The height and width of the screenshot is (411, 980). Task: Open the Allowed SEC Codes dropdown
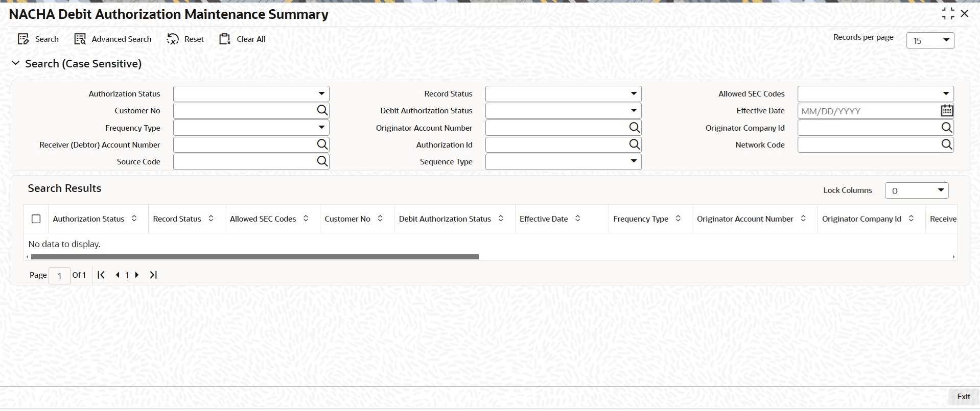point(876,94)
